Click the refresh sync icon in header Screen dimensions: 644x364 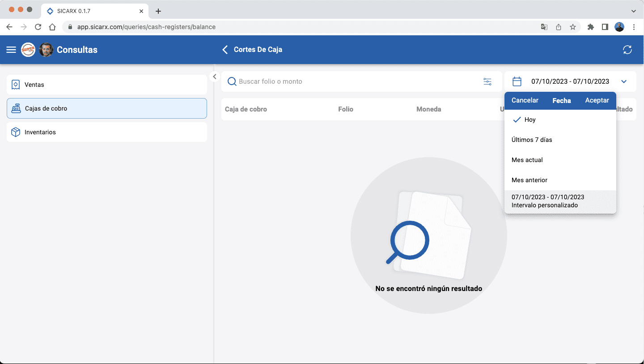tap(627, 50)
